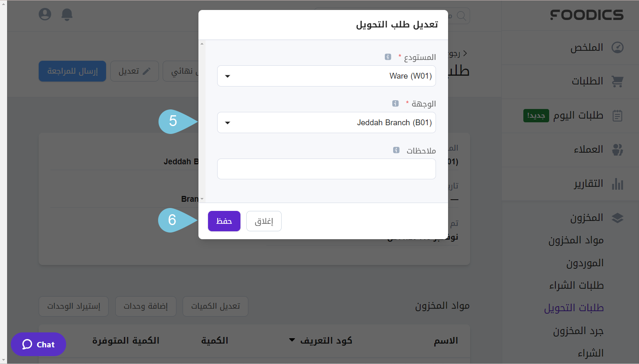
Task: Click the info icon beside الوجهة
Action: [x=395, y=103]
